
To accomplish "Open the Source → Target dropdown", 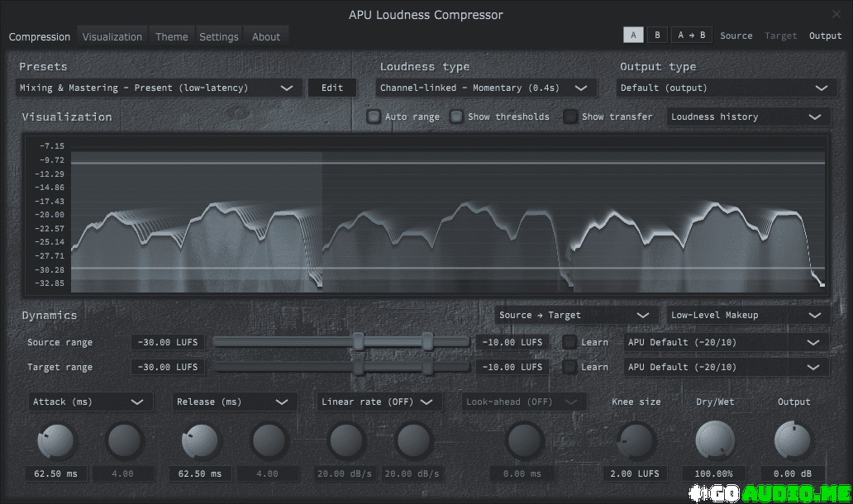I will [576, 315].
